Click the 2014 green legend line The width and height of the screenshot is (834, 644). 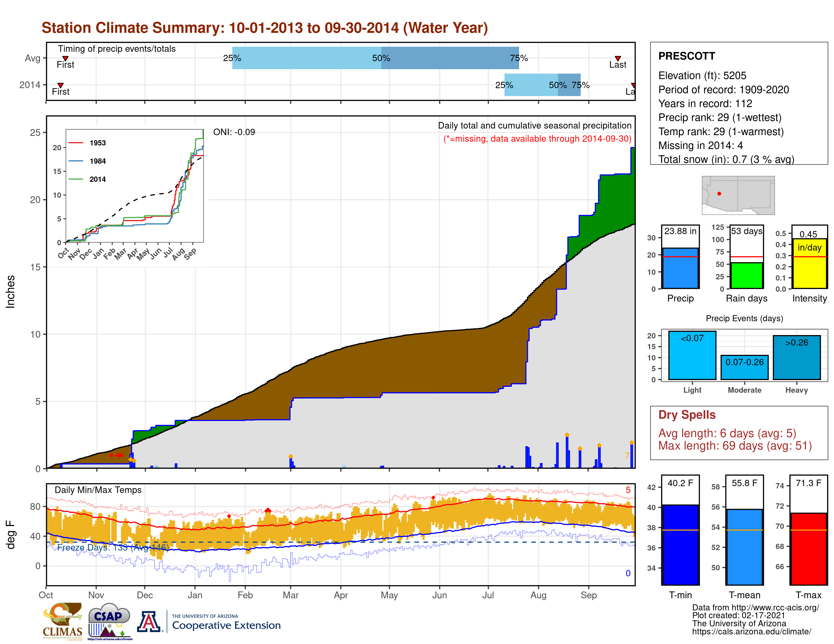(x=76, y=179)
